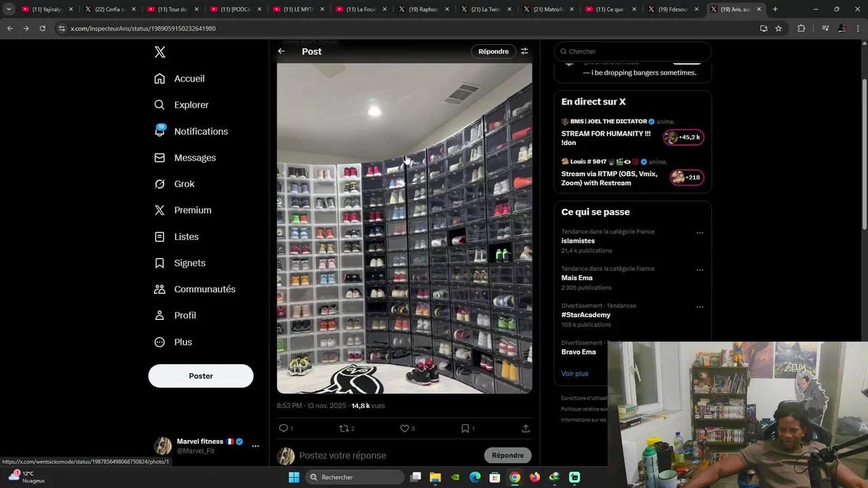This screenshot has width=868, height=488.
Task: Click Voir plus link
Action: click(574, 373)
